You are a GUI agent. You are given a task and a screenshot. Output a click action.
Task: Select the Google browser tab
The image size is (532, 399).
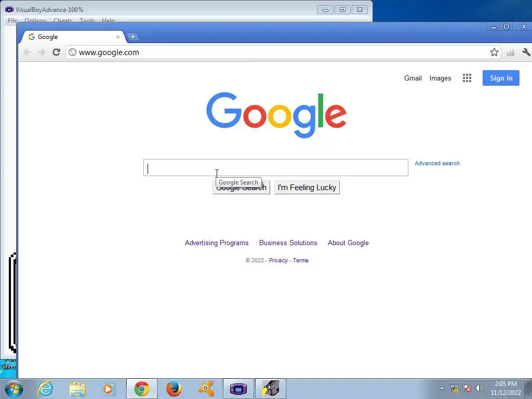[x=73, y=37]
